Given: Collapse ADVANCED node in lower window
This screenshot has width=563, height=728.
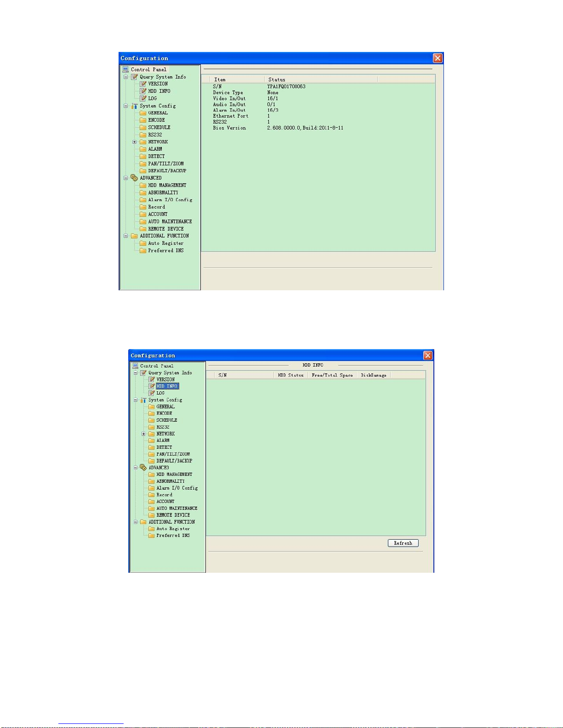Looking at the screenshot, I should (x=136, y=468).
